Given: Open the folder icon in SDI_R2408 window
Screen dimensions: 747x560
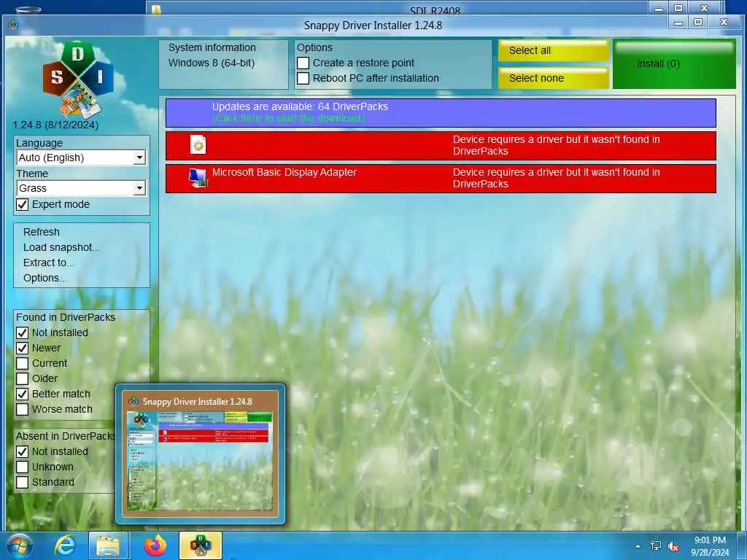Looking at the screenshot, I should [156, 9].
